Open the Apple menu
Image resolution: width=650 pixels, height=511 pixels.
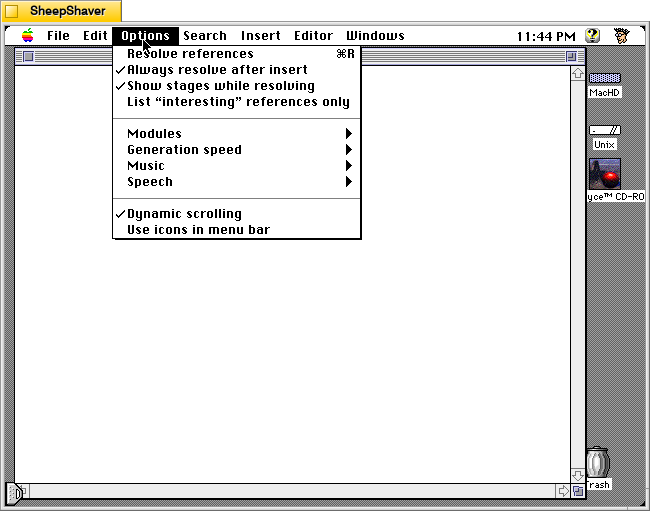pos(28,36)
